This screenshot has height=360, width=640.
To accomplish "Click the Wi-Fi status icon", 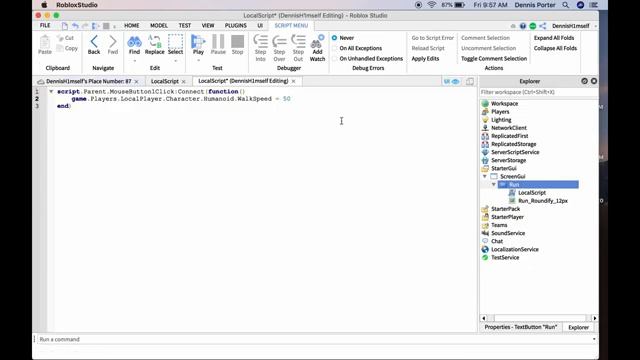I will (432, 5).
